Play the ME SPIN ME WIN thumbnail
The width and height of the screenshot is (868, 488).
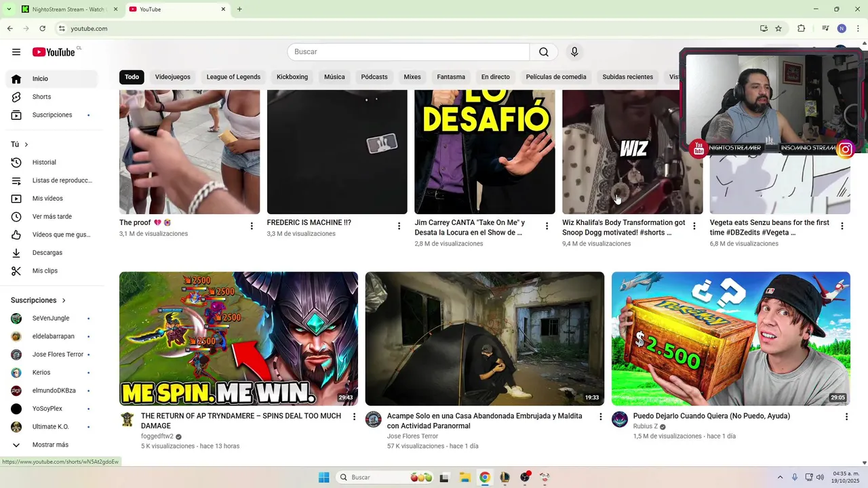tap(239, 339)
